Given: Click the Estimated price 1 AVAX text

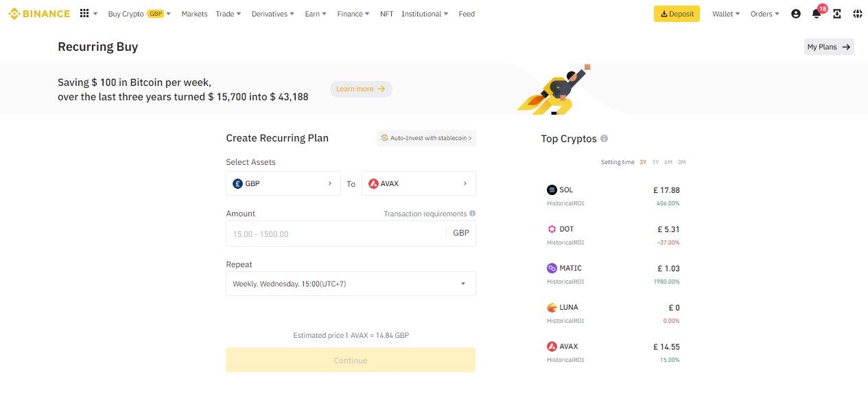Looking at the screenshot, I should 351,335.
